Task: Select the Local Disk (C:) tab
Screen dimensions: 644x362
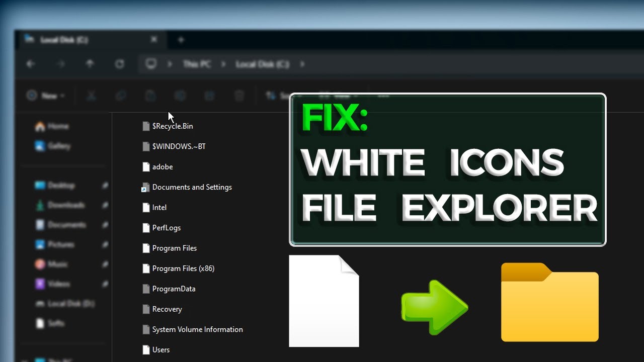Action: coord(91,40)
